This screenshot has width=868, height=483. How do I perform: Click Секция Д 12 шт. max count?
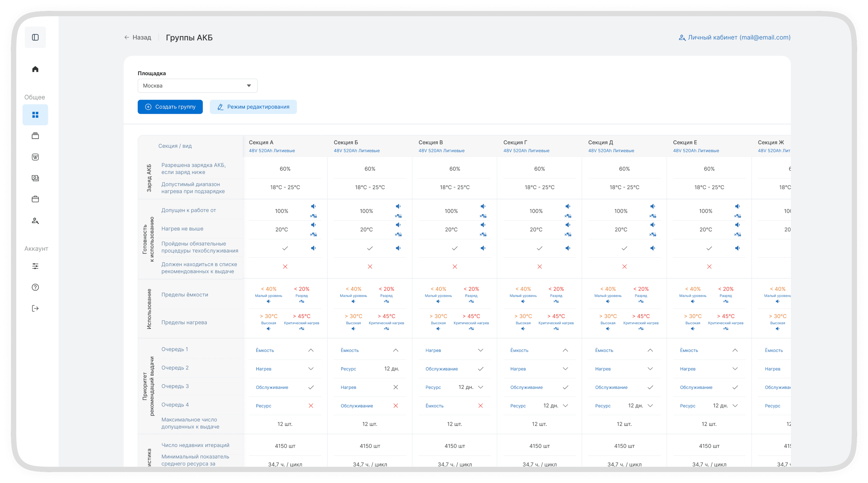624,424
